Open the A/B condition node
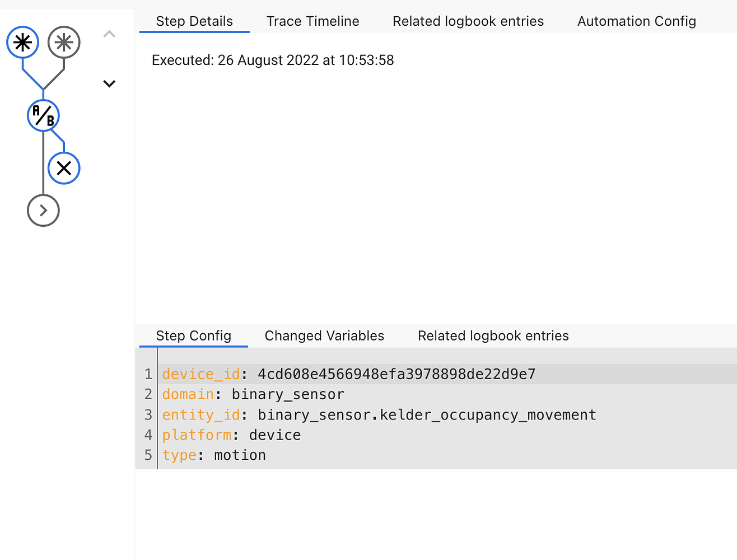Screen dimensions: 737x560 43,115
